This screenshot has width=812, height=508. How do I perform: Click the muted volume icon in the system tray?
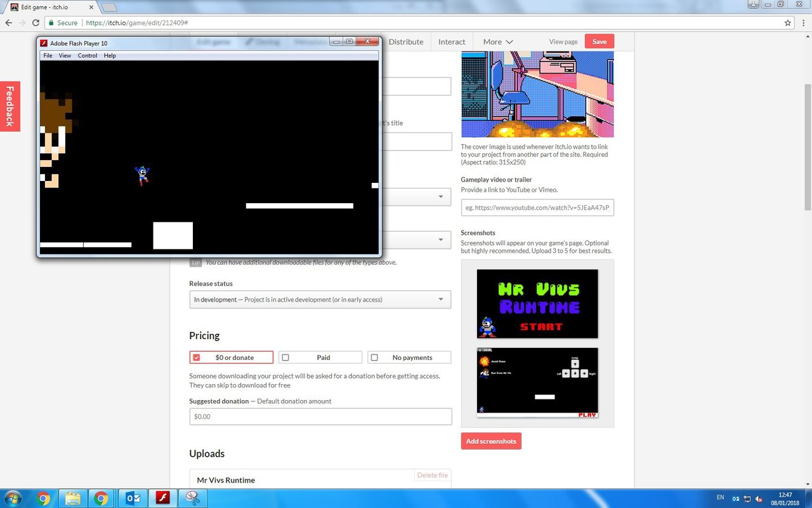pos(758,498)
